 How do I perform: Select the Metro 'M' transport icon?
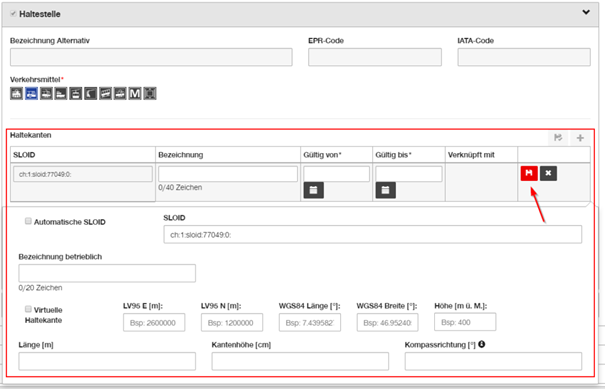pyautogui.click(x=135, y=93)
